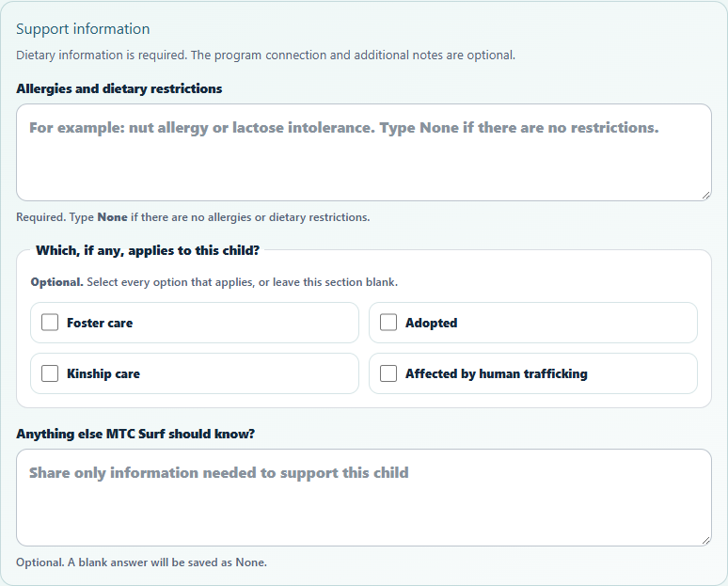The image size is (728, 586).
Task: Click the Adopted label text
Action: (432, 323)
